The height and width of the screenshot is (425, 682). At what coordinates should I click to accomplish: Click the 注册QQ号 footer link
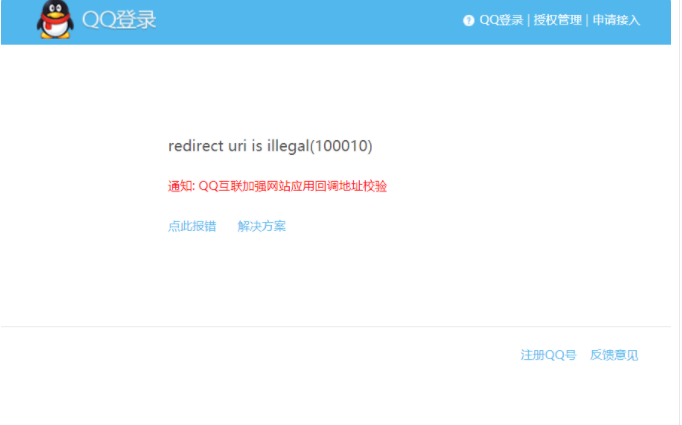click(548, 355)
